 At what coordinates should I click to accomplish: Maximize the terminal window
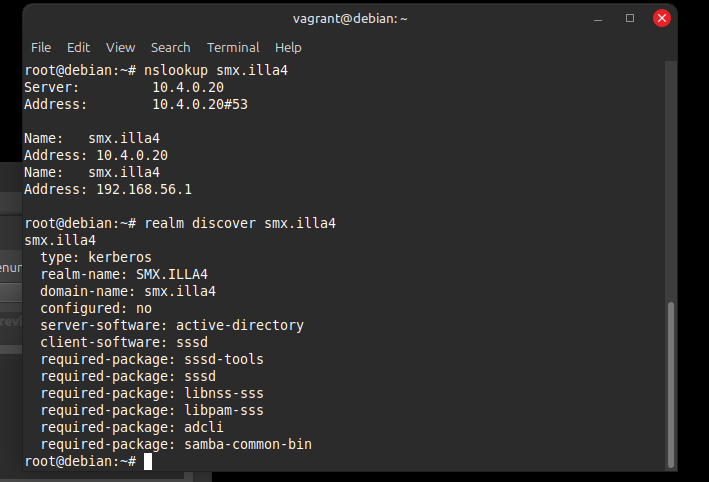pos(630,18)
